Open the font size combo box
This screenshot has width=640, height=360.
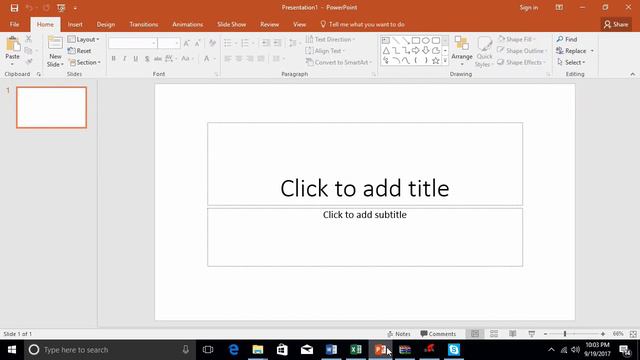pyautogui.click(x=169, y=43)
